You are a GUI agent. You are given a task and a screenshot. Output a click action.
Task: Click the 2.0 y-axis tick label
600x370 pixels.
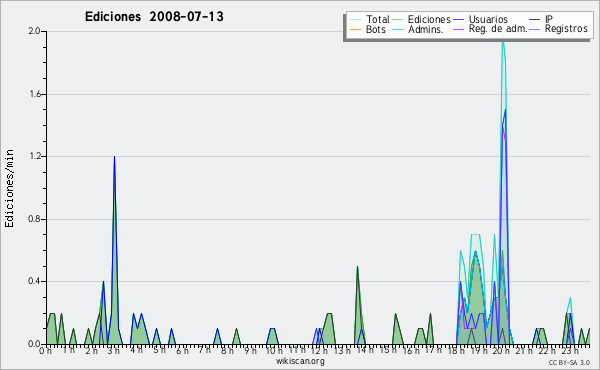34,31
